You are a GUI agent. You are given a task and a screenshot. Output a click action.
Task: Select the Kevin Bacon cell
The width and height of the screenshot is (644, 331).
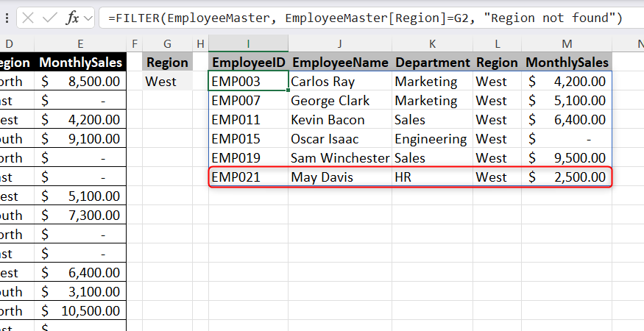click(x=340, y=119)
